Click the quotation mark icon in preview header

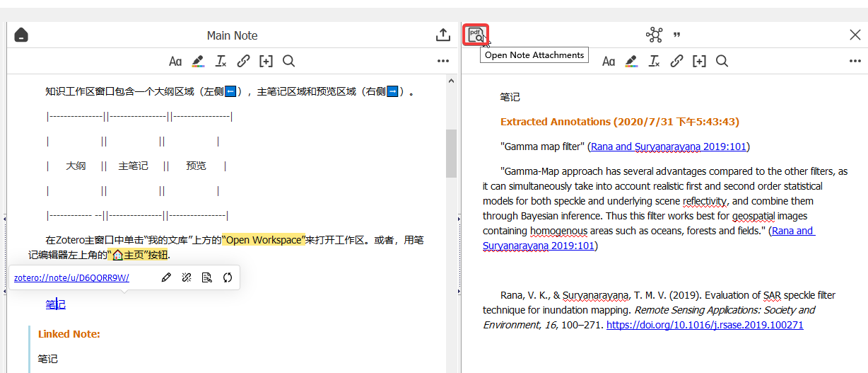click(676, 35)
